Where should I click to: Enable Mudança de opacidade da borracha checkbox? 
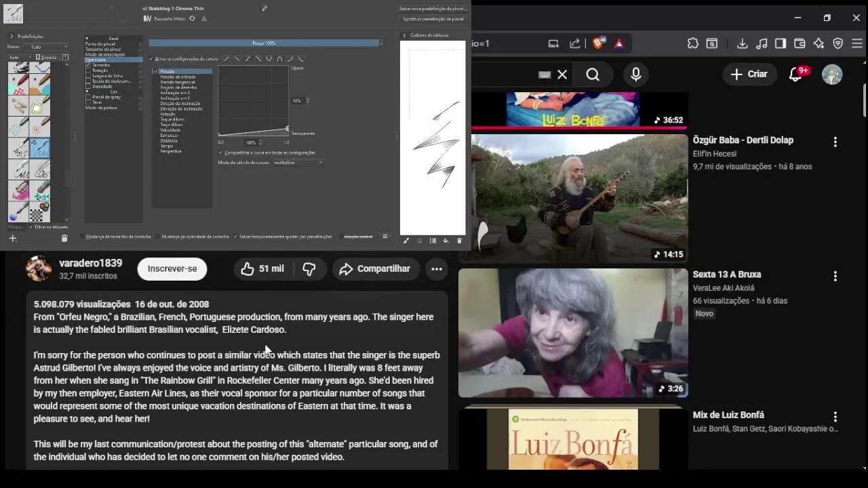tap(157, 237)
